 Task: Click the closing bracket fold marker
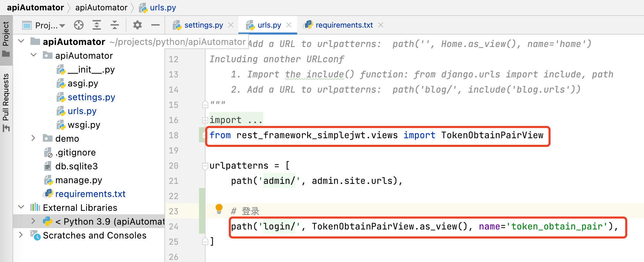coord(205,241)
